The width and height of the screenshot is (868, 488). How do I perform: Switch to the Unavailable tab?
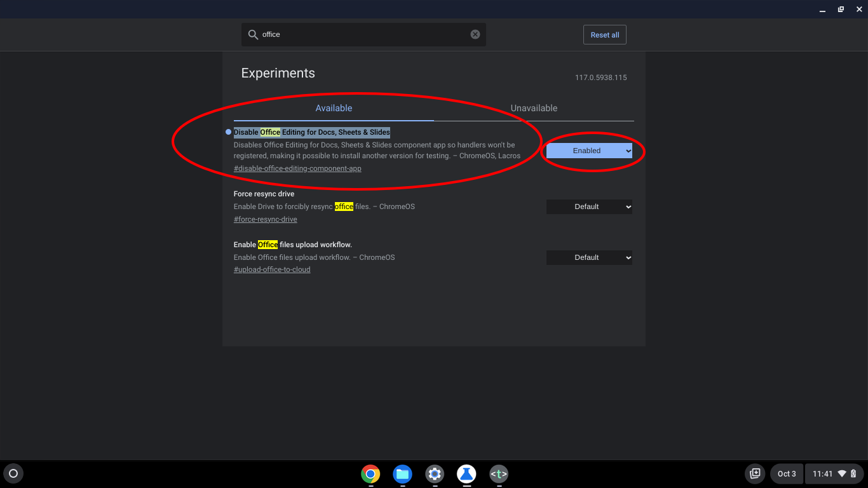pyautogui.click(x=534, y=108)
